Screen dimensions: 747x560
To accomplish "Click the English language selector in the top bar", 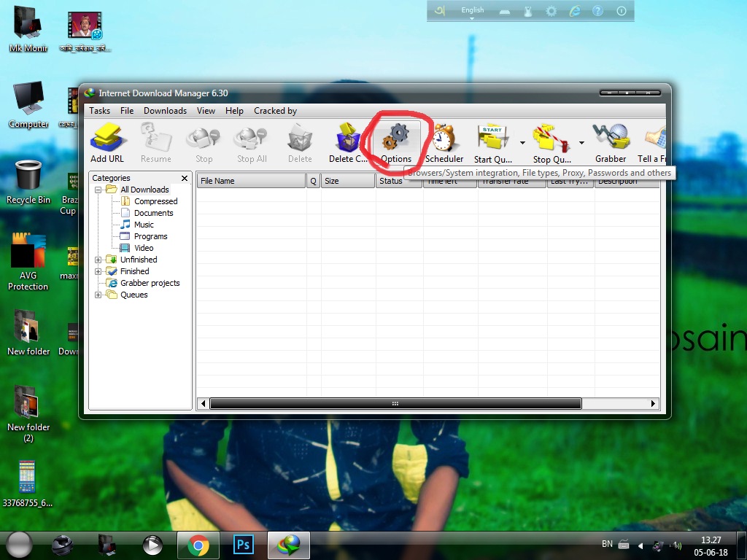I will [x=472, y=12].
